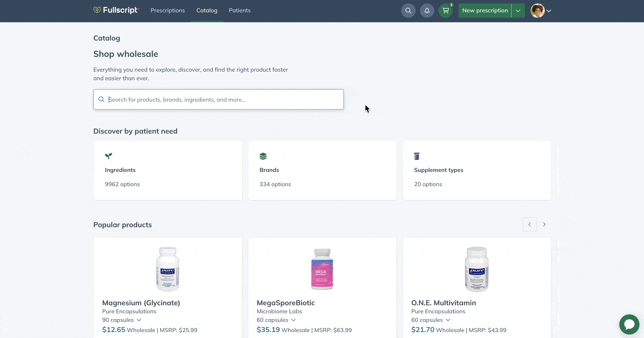
Task: Click 'Discover by patient need' heading
Action: point(135,131)
